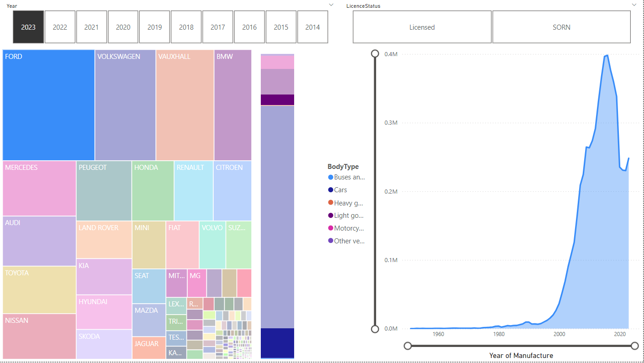The image size is (644, 363).
Task: Select the LAND ROVER treemap tile
Action: 104,240
